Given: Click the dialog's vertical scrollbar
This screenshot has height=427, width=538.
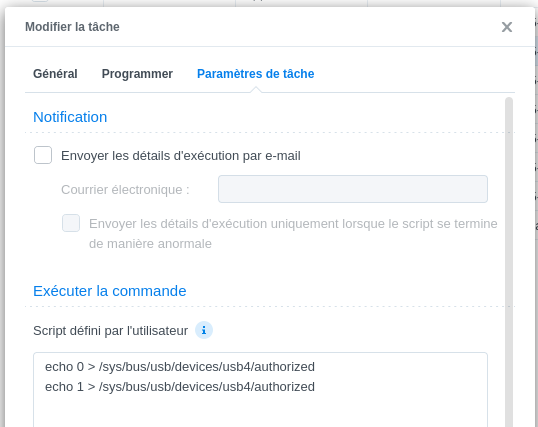Looking at the screenshot, I should click(509, 261).
